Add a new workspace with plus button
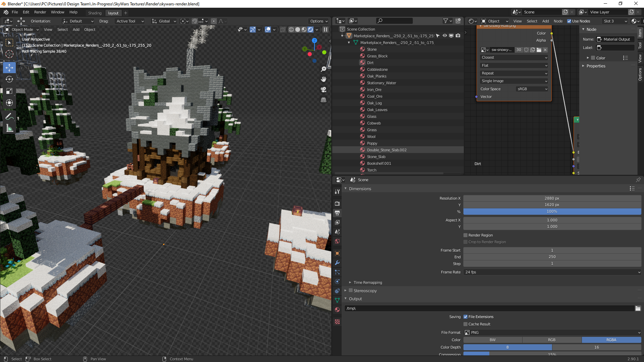Image resolution: width=644 pixels, height=362 pixels. tap(126, 13)
